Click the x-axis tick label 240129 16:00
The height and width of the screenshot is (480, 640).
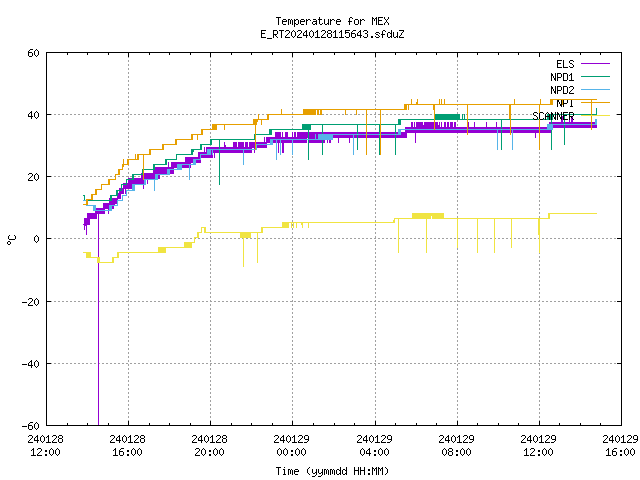tap(620, 446)
